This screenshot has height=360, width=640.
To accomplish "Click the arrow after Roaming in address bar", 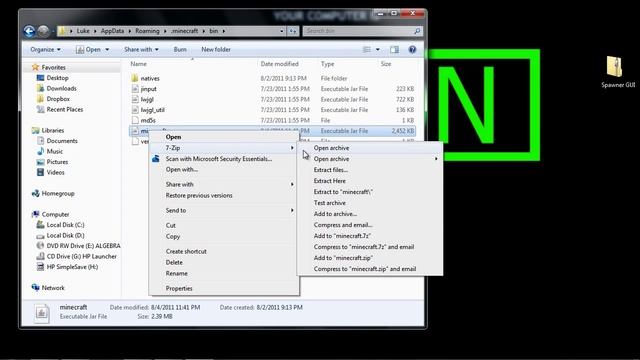I will [x=165, y=31].
